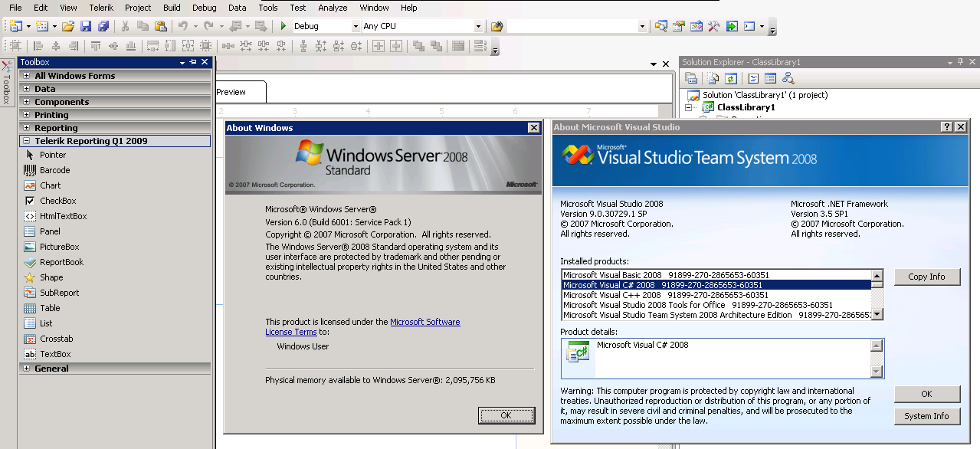Click the Find in Files icon
980x449 pixels.
point(497,26)
